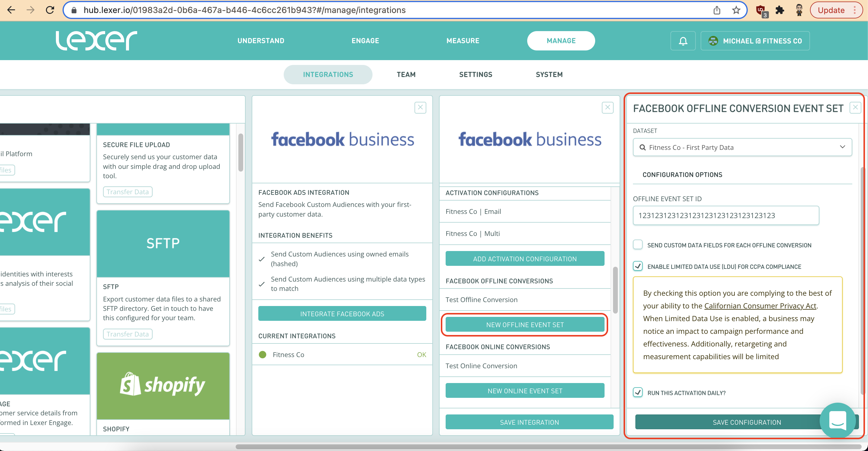Click the Offline Event Set ID field
The width and height of the screenshot is (868, 451).
[725, 215]
